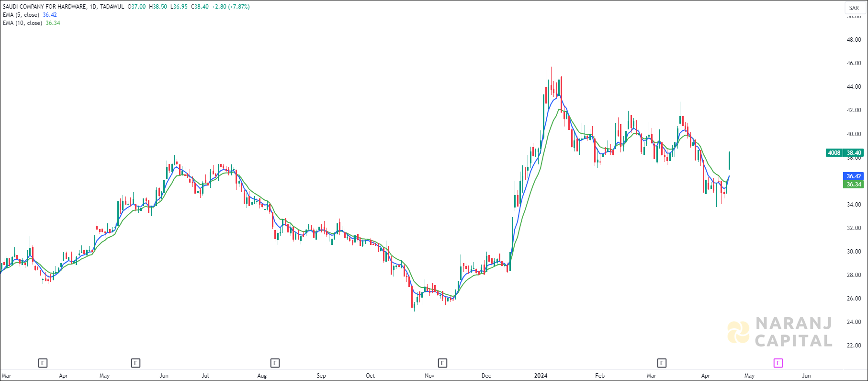Click earnings marker between May and June
Viewport: 868px width, 381px height.
point(135,363)
